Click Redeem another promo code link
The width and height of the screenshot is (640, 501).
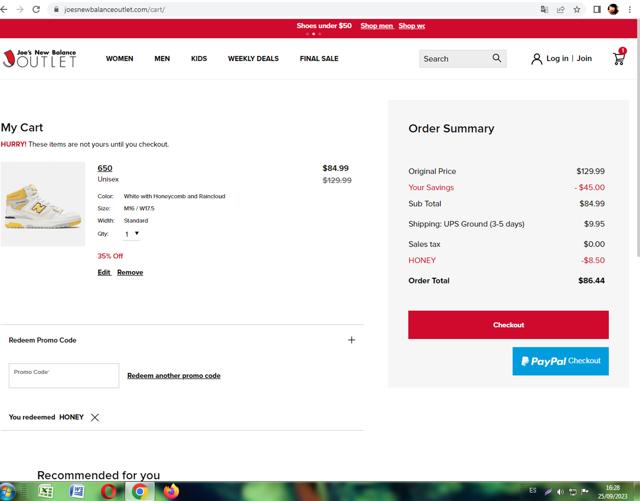point(174,376)
